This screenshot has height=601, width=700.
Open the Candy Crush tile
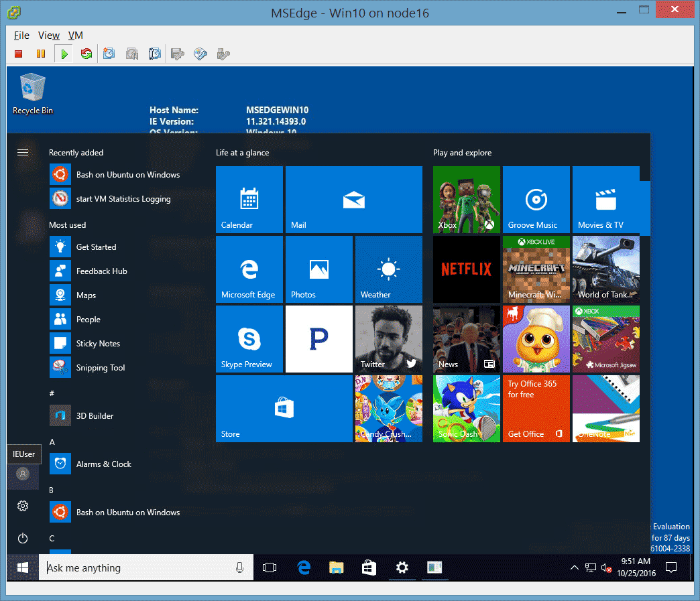pyautogui.click(x=388, y=408)
